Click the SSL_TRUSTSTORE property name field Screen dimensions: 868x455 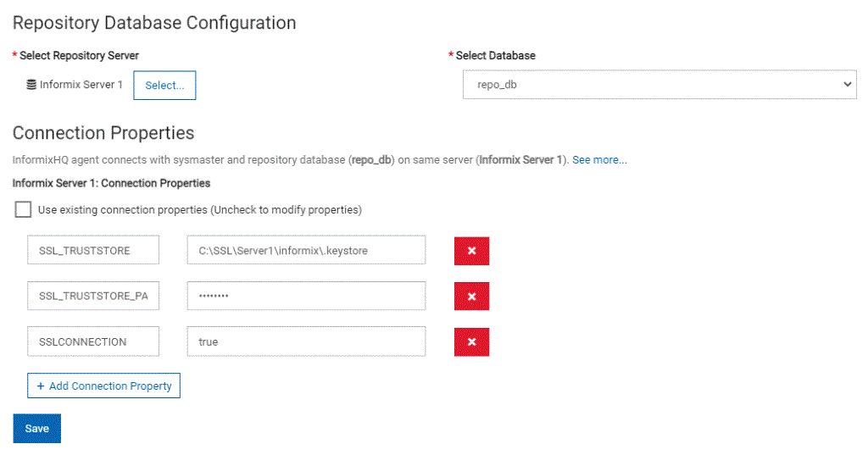[93, 250]
